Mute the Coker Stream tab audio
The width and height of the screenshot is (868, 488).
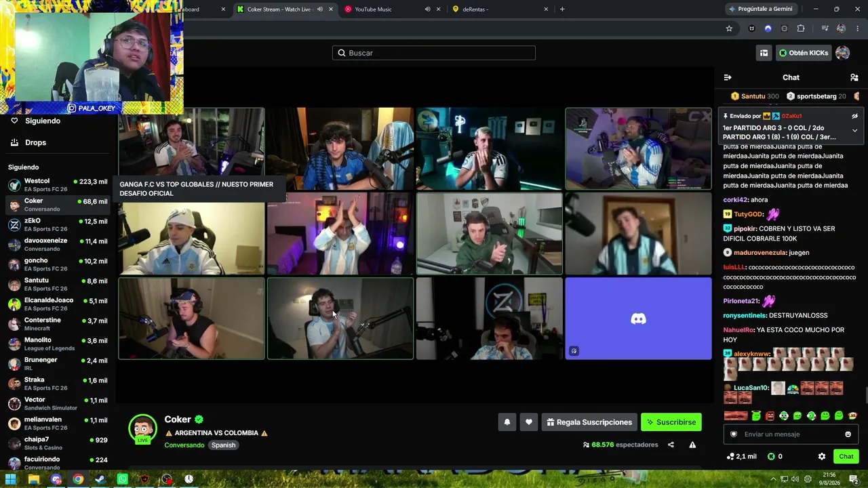319,9
